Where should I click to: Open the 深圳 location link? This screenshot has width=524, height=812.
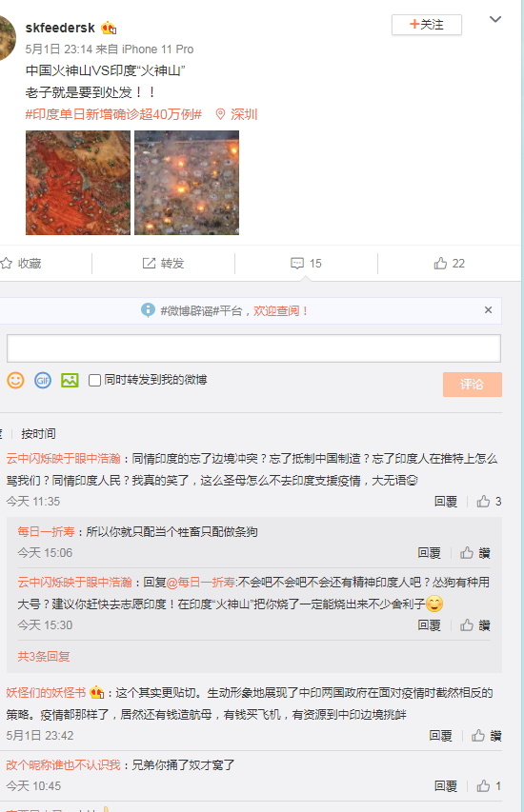[x=237, y=114]
